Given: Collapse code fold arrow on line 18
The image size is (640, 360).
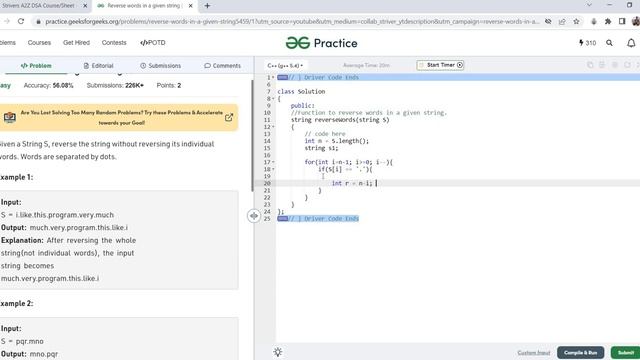Looking at the screenshot, I should pos(273,169).
